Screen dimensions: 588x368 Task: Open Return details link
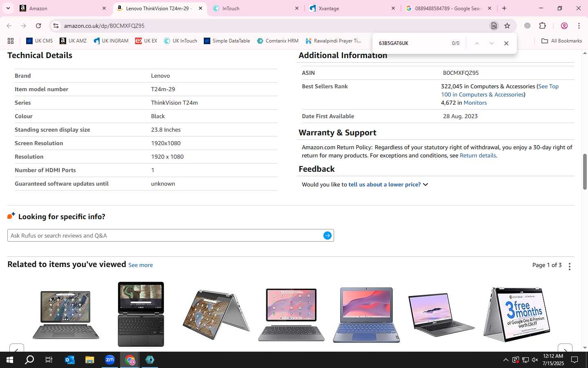tap(478, 155)
